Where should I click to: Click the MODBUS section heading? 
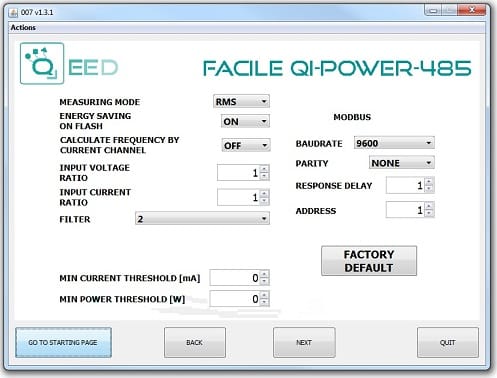(x=352, y=117)
